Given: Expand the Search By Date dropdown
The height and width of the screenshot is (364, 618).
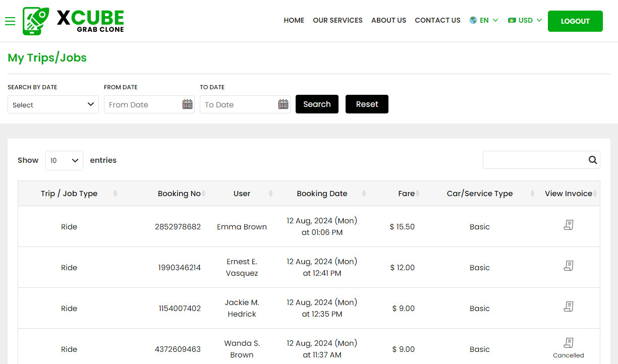Looking at the screenshot, I should pyautogui.click(x=53, y=104).
